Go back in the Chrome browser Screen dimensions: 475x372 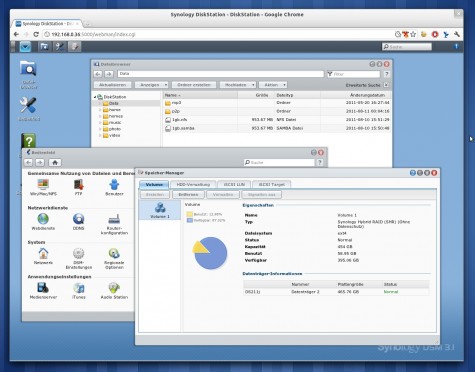(x=16, y=34)
